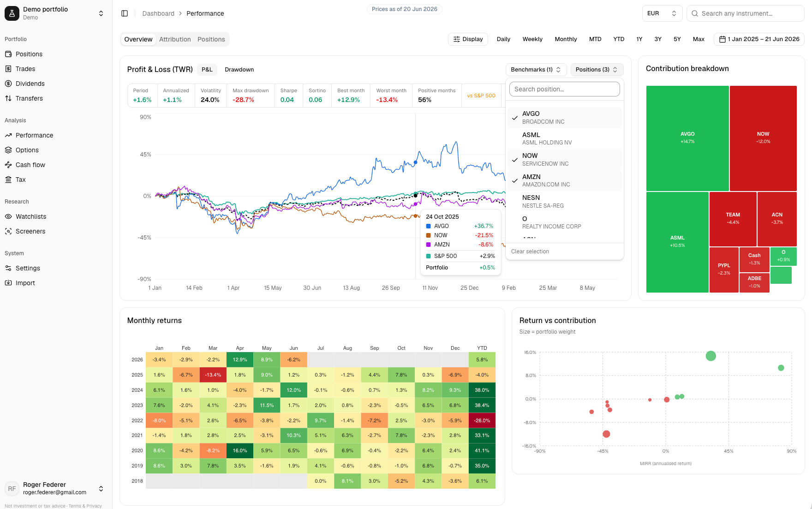Open the Dividends sidebar icon
The image size is (812, 509).
pyautogui.click(x=8, y=84)
